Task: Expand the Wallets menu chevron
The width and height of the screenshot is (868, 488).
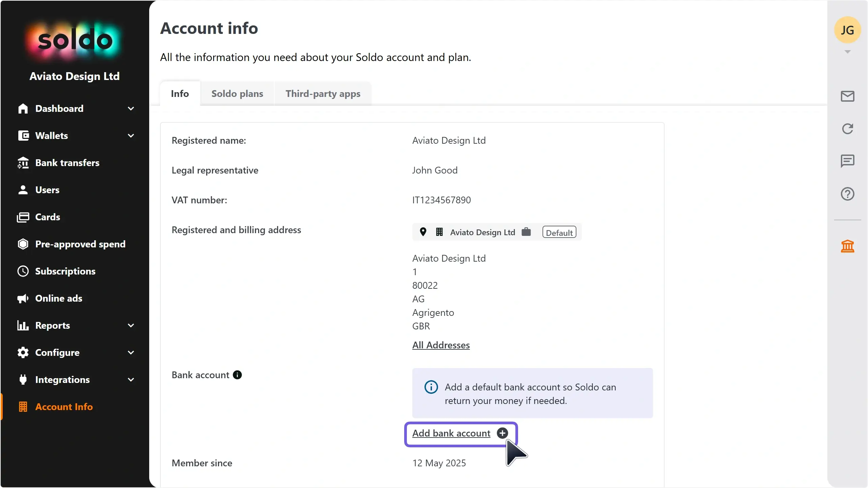Action: [x=131, y=136]
